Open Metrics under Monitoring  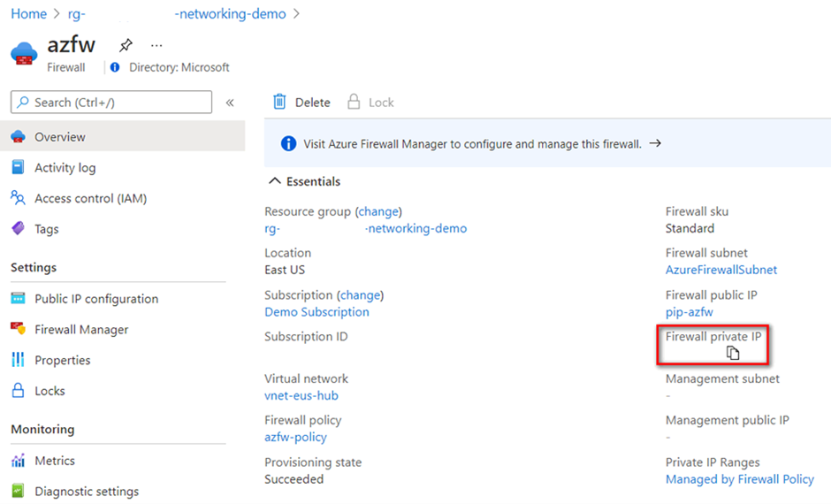tap(55, 461)
